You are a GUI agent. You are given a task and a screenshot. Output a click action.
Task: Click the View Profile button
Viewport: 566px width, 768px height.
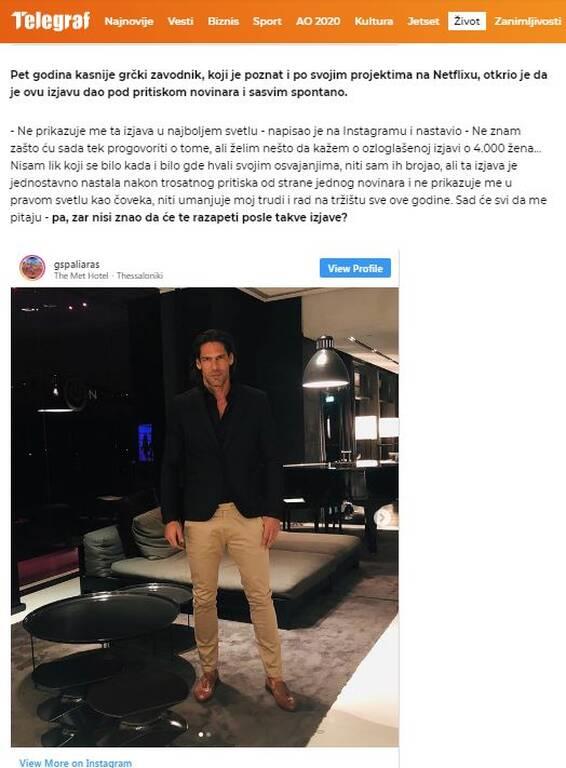point(355,268)
